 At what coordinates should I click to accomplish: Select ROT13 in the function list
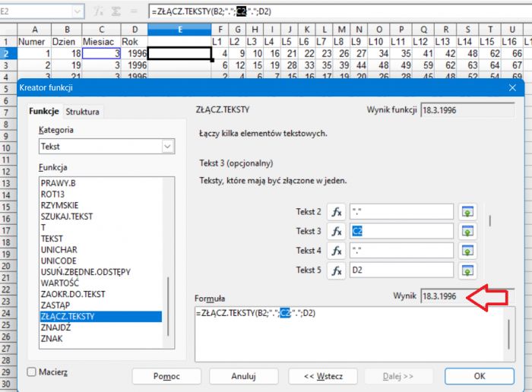[101, 194]
